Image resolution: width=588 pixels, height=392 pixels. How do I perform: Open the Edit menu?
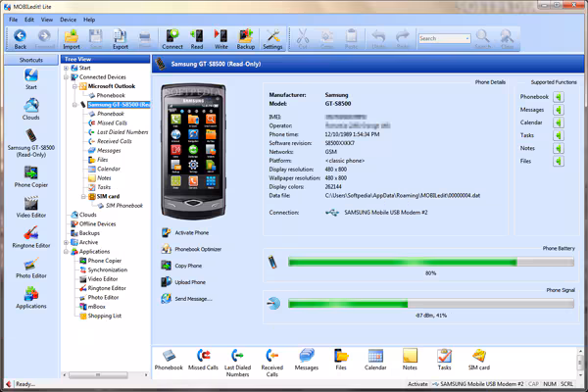coord(29,20)
